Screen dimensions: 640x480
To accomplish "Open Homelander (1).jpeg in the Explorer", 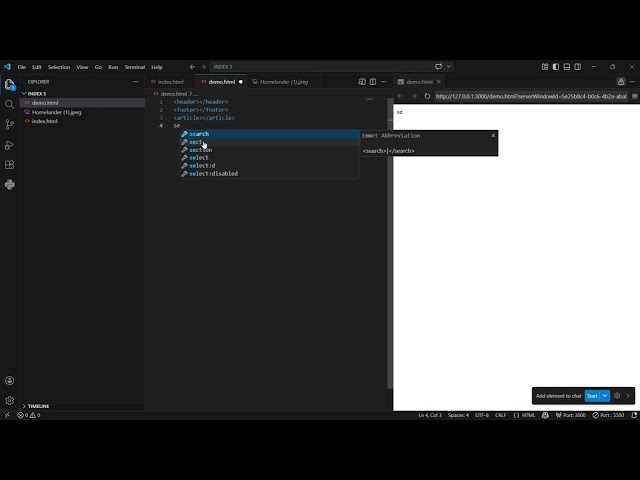I will pyautogui.click(x=82, y=112).
